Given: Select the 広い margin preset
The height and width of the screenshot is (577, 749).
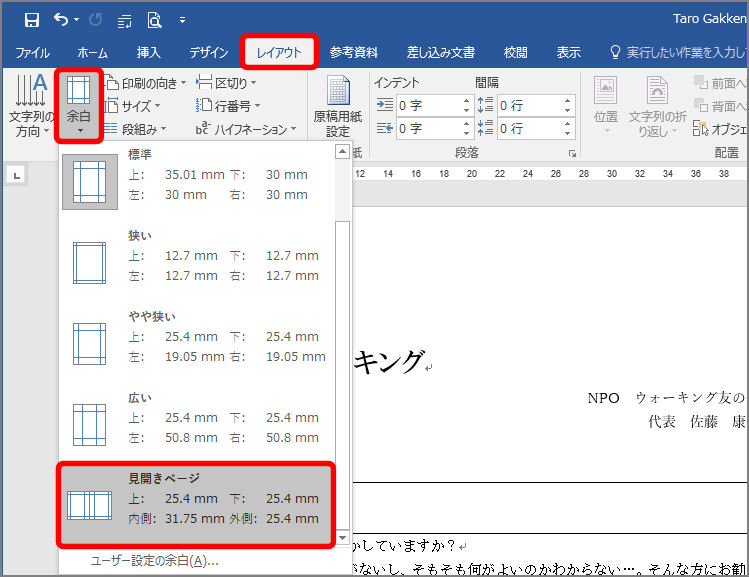Looking at the screenshot, I should pyautogui.click(x=198, y=424).
